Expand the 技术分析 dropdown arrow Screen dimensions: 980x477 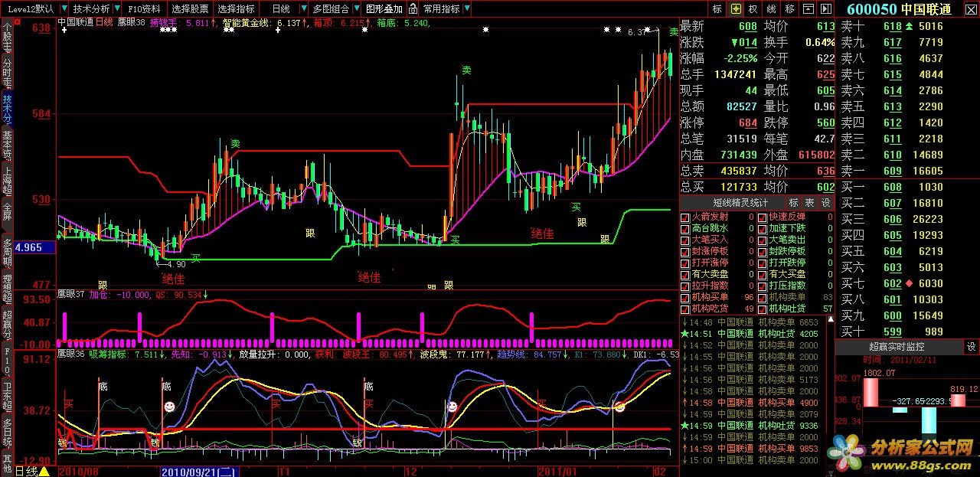coord(116,9)
